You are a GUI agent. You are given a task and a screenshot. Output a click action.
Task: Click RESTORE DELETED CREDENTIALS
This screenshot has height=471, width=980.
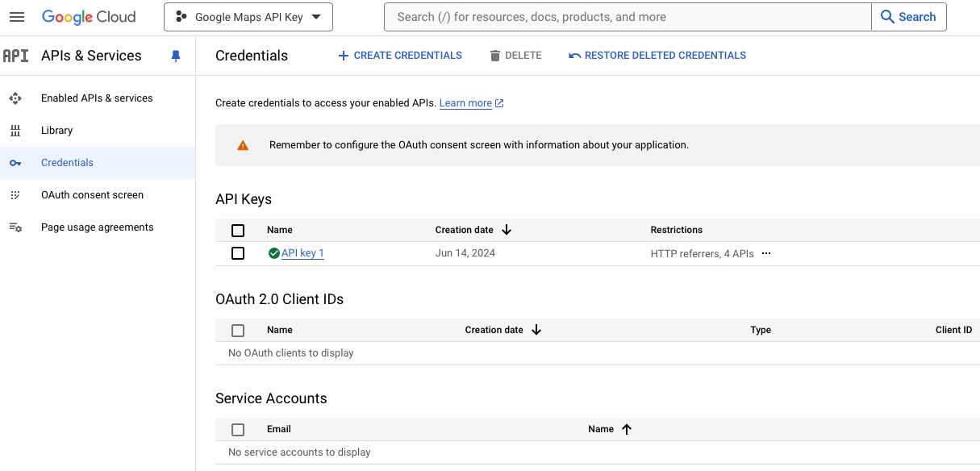click(657, 55)
